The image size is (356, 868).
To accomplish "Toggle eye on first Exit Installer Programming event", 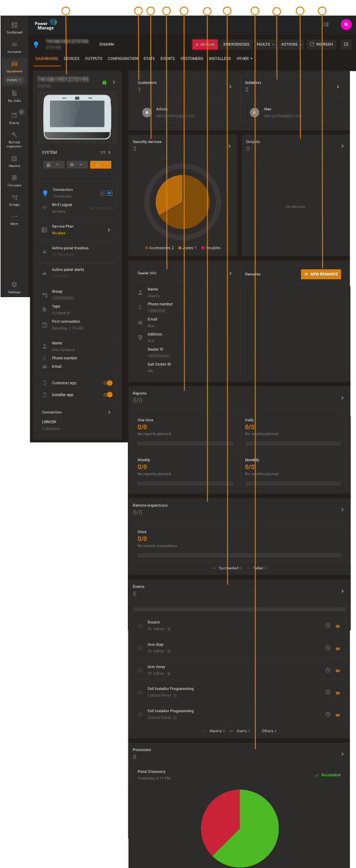I will [338, 693].
